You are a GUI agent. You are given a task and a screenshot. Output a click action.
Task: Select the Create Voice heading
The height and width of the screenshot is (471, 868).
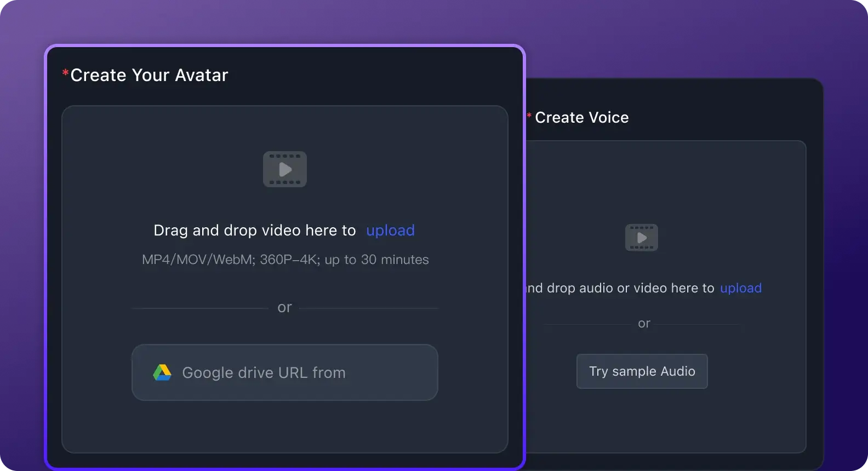581,117
